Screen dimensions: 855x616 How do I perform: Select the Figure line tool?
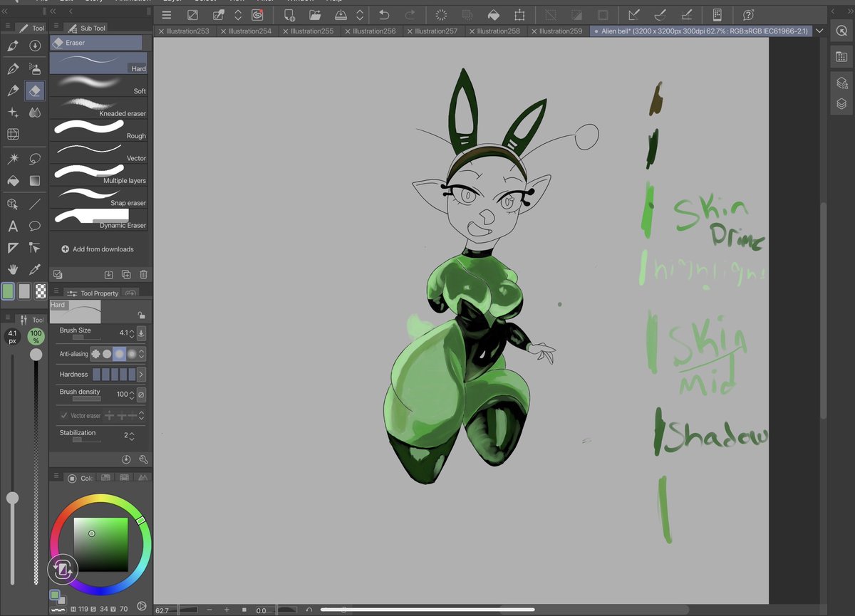pyautogui.click(x=34, y=204)
